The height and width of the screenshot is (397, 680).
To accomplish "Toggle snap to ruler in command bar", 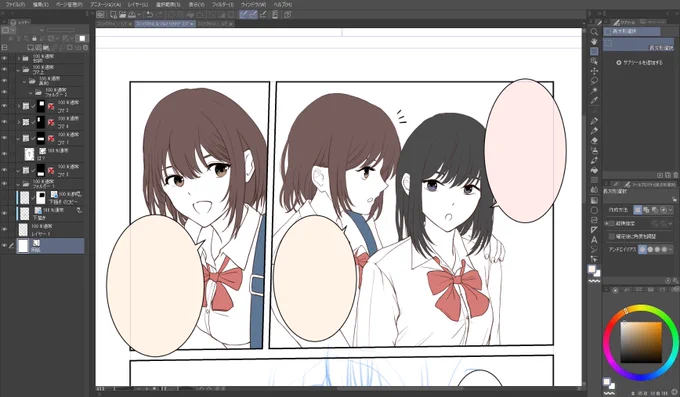I will click(244, 15).
